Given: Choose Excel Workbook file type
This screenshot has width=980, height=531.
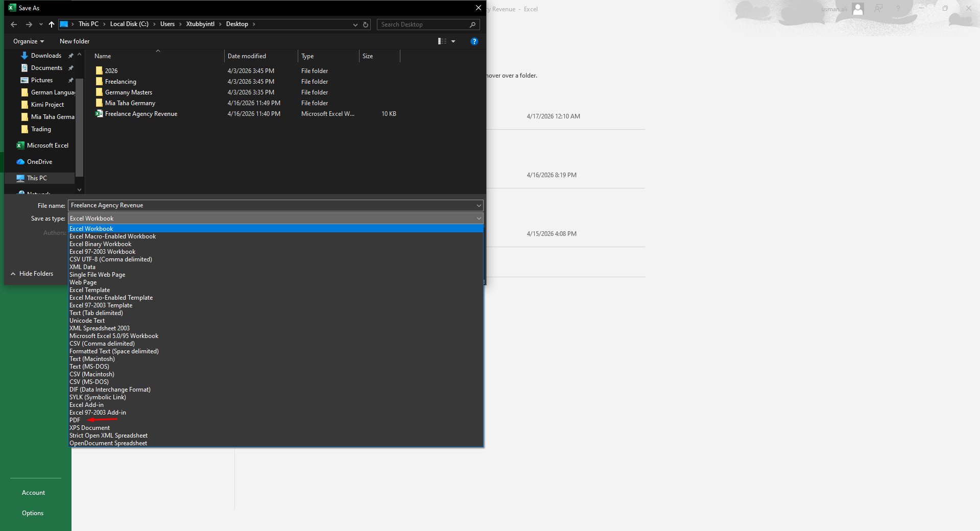Looking at the screenshot, I should (x=276, y=229).
